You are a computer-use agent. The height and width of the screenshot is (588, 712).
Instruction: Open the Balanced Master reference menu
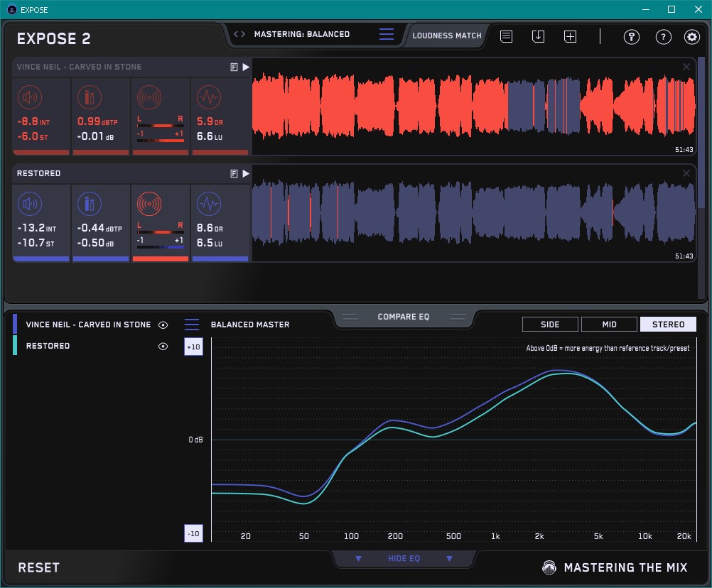[192, 325]
